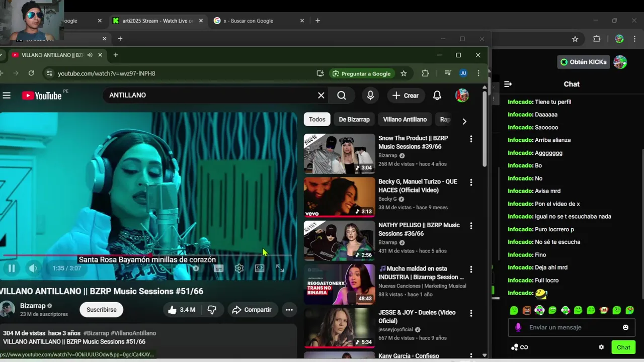
Task: Open extensions puzzle icon in YouTube window
Action: (425, 73)
